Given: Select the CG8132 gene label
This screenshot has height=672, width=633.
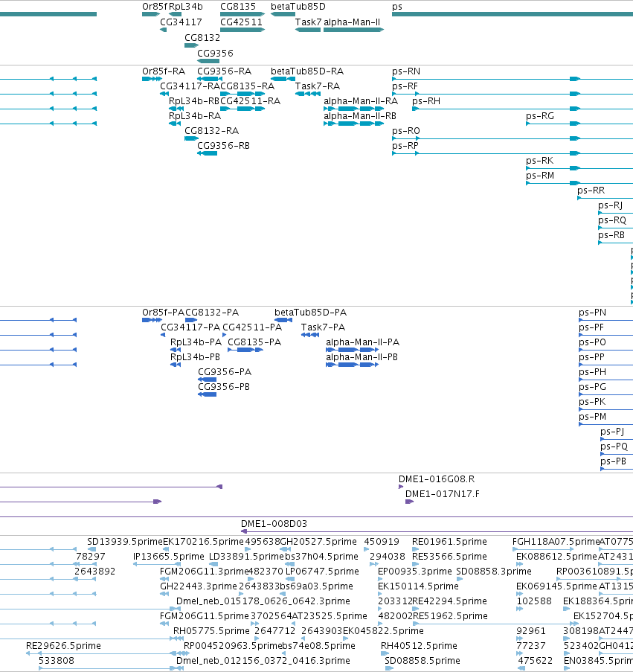Looking at the screenshot, I should tap(202, 38).
